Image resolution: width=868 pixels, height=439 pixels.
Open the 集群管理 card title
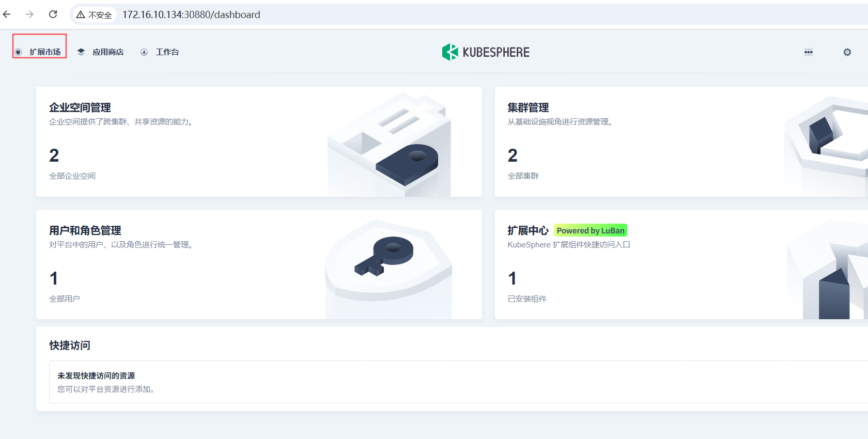tap(528, 107)
